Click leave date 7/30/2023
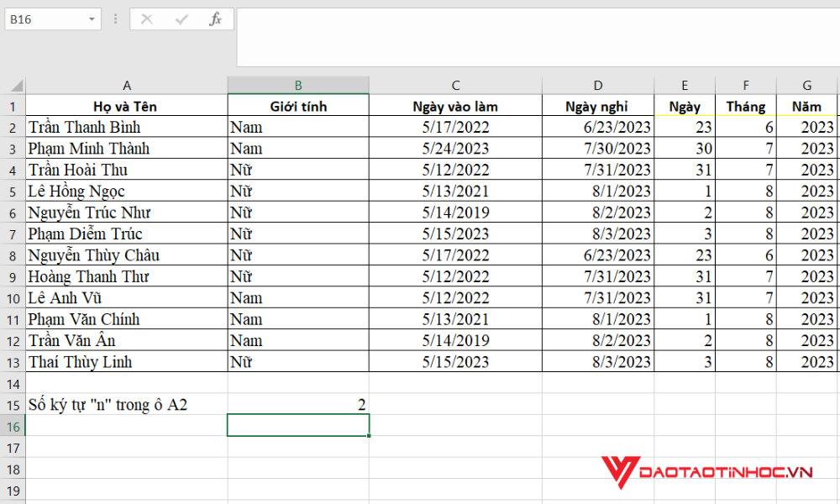Image resolution: width=840 pixels, height=504 pixels. point(598,149)
